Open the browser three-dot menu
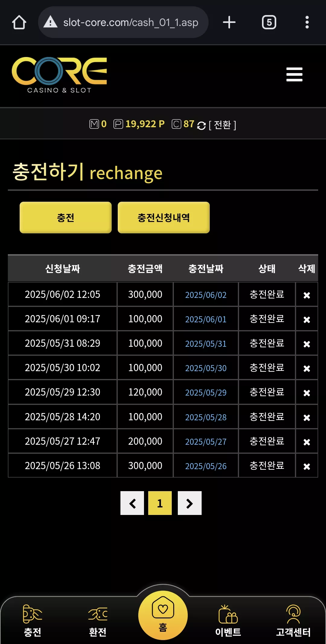Viewport: 326px width, 644px height. [x=307, y=22]
